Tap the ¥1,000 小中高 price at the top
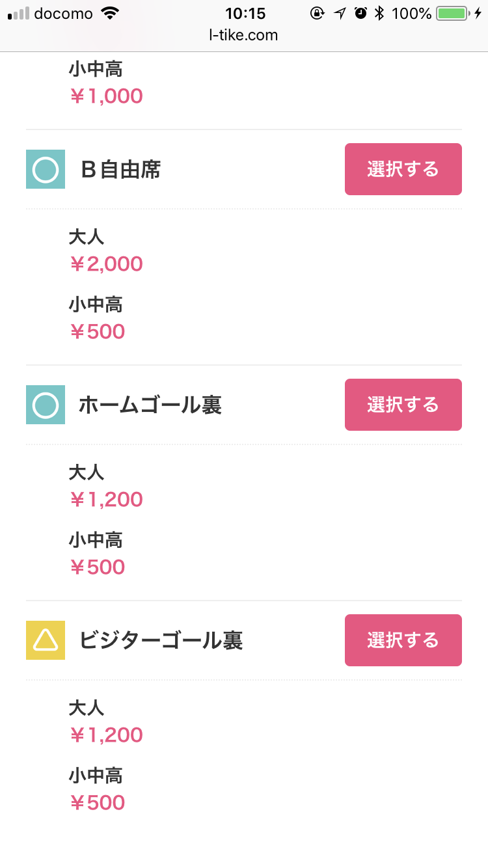 click(106, 96)
